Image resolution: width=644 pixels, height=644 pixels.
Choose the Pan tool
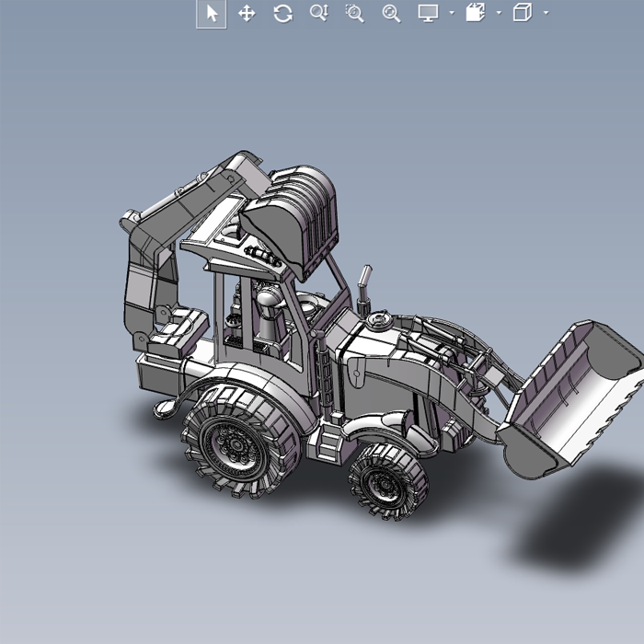pyautogui.click(x=247, y=14)
